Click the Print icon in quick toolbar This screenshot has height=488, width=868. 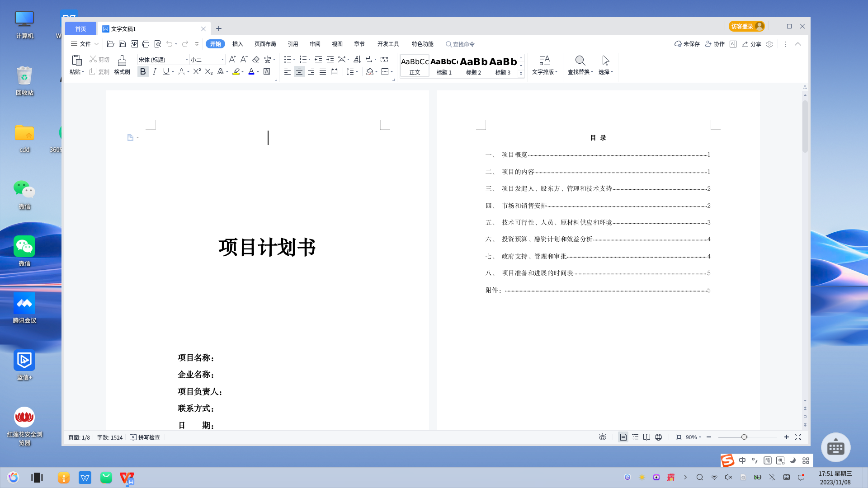point(146,44)
